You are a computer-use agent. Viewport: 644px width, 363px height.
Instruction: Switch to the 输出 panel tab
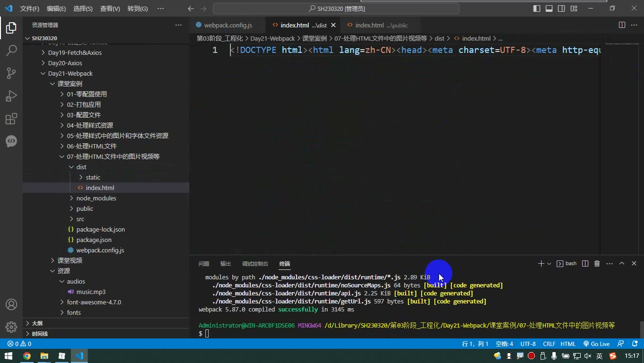226,264
